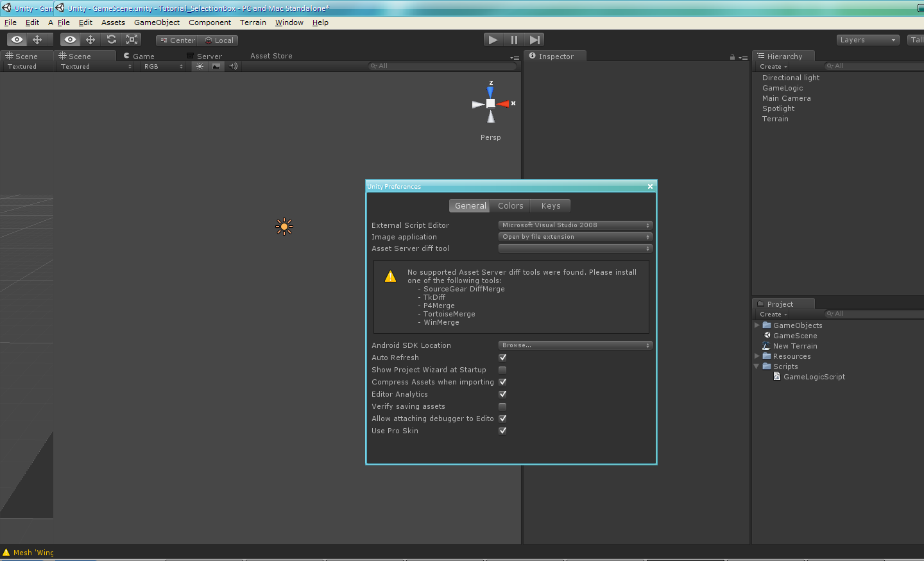Click New Terrain asset icon

tap(766, 346)
